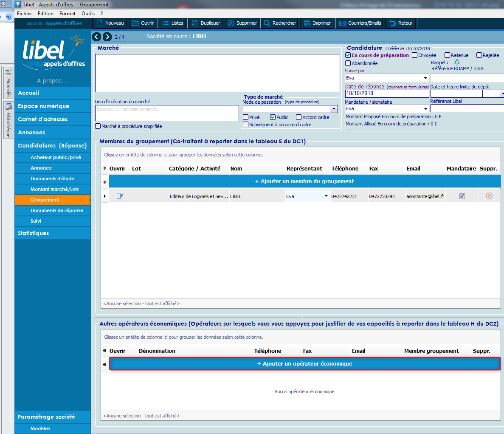The image size is (504, 434).
Task: Check Subséquent à un accord cadre
Action: 245,125
